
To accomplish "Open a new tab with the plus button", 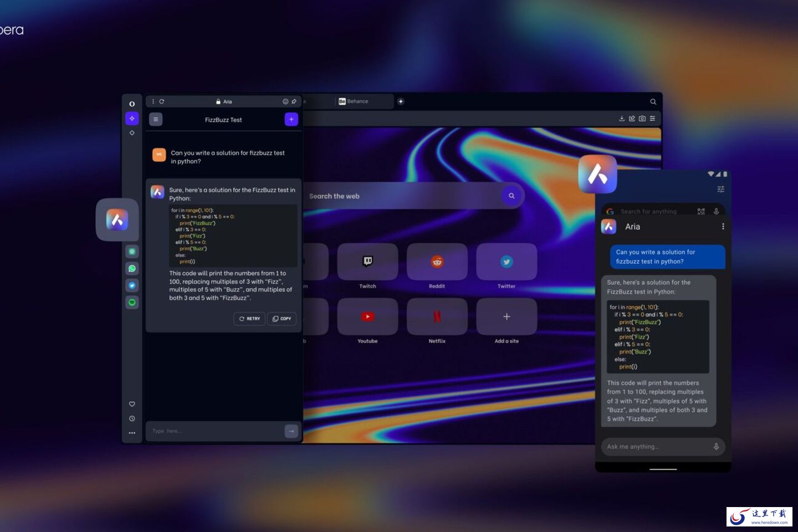I will click(x=401, y=101).
